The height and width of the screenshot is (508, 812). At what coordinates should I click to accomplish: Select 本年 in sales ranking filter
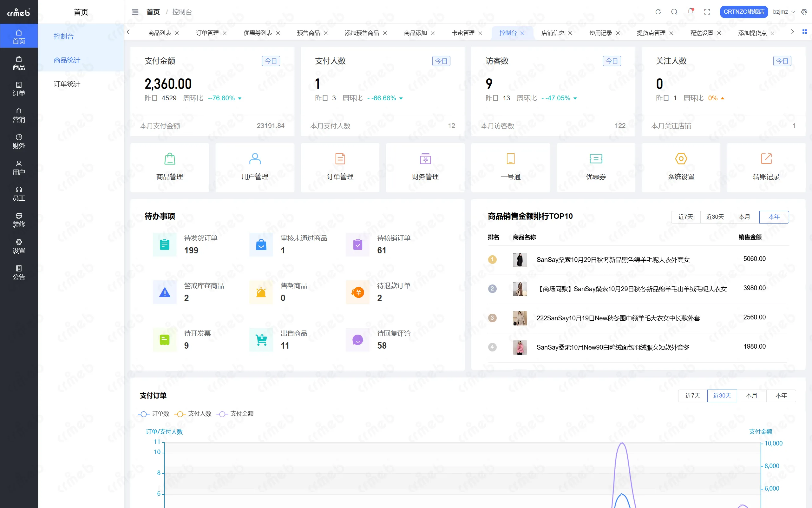774,217
